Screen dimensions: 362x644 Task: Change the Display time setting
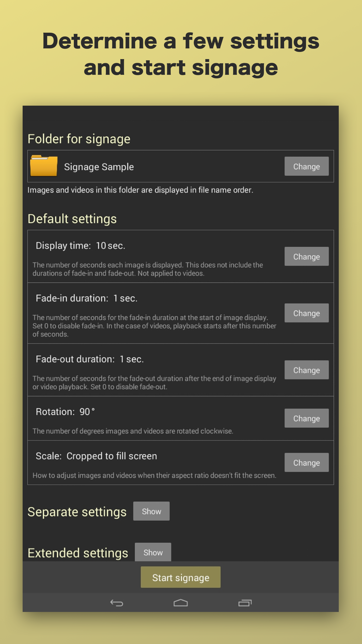click(306, 257)
